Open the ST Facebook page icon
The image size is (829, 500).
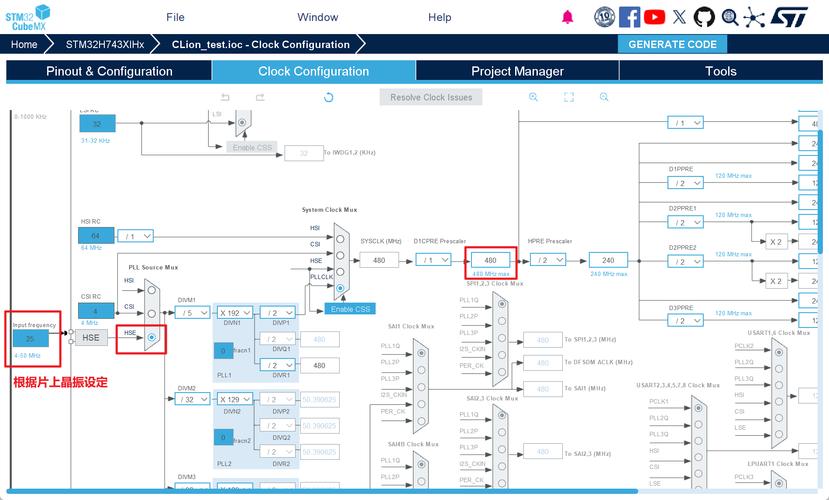click(630, 17)
